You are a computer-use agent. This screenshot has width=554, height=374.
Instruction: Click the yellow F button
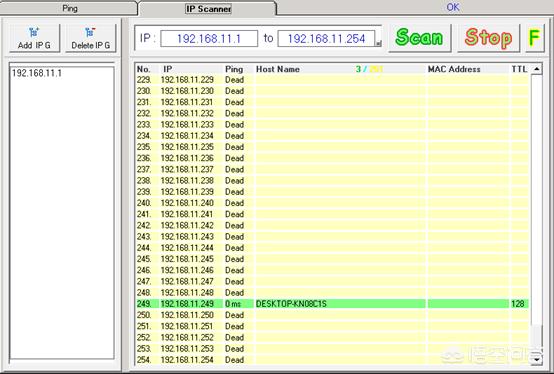coord(534,37)
